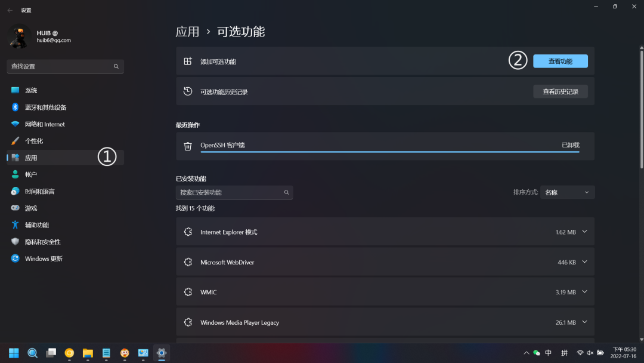
Task: Open taskbar Search
Action: click(x=32, y=353)
